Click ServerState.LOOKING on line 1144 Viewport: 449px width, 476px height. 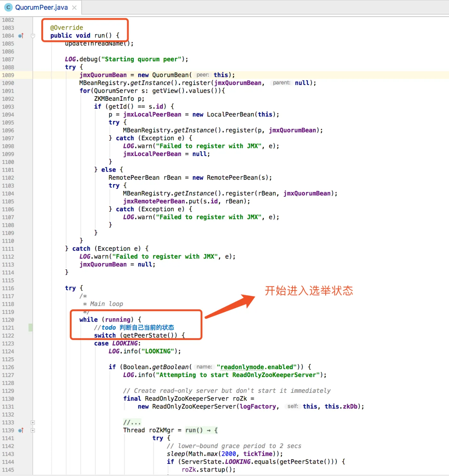(x=216, y=462)
